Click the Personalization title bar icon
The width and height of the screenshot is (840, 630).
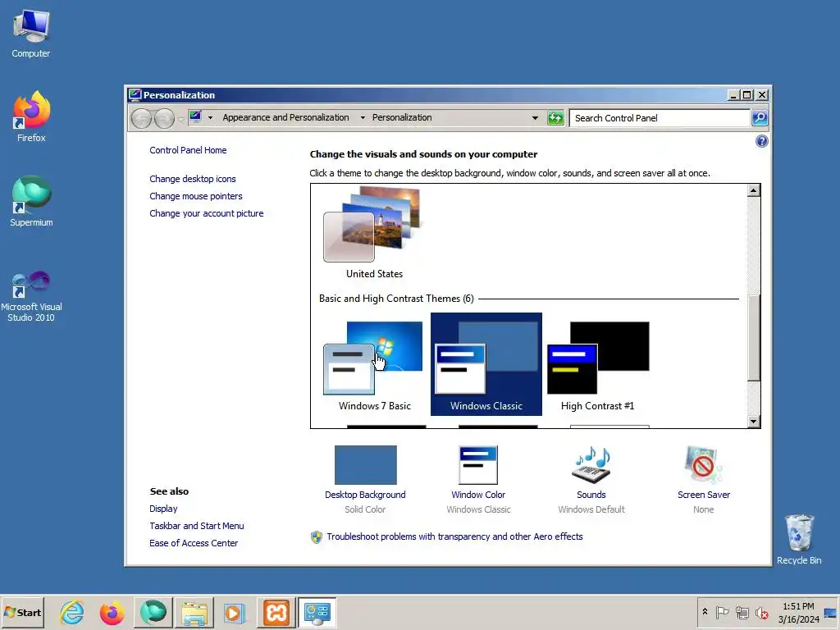135,95
